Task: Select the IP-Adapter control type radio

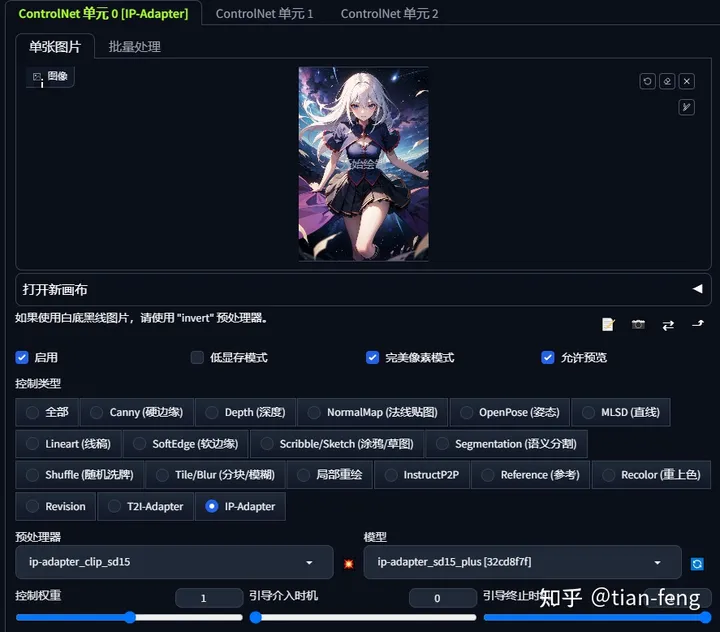Action: tap(241, 507)
